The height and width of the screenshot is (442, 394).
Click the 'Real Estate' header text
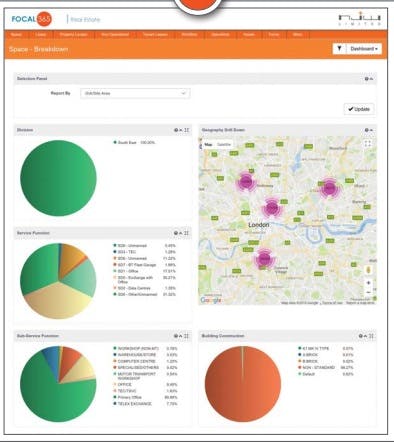coord(85,20)
